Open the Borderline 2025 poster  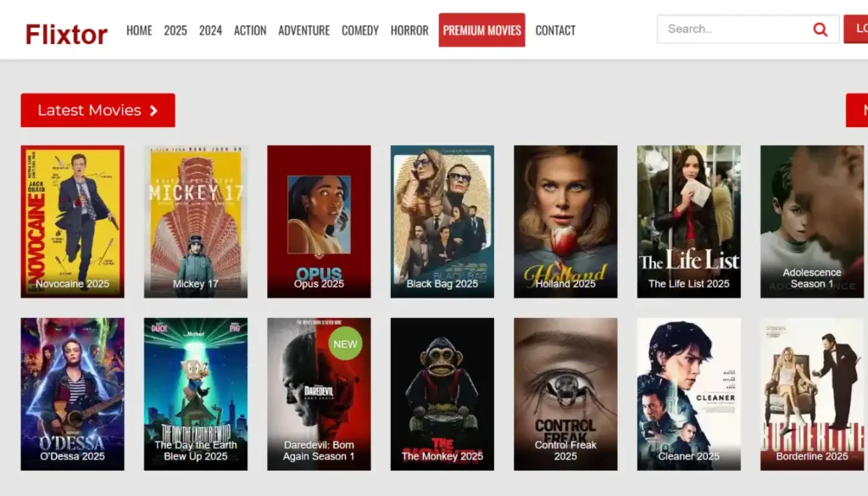[811, 394]
